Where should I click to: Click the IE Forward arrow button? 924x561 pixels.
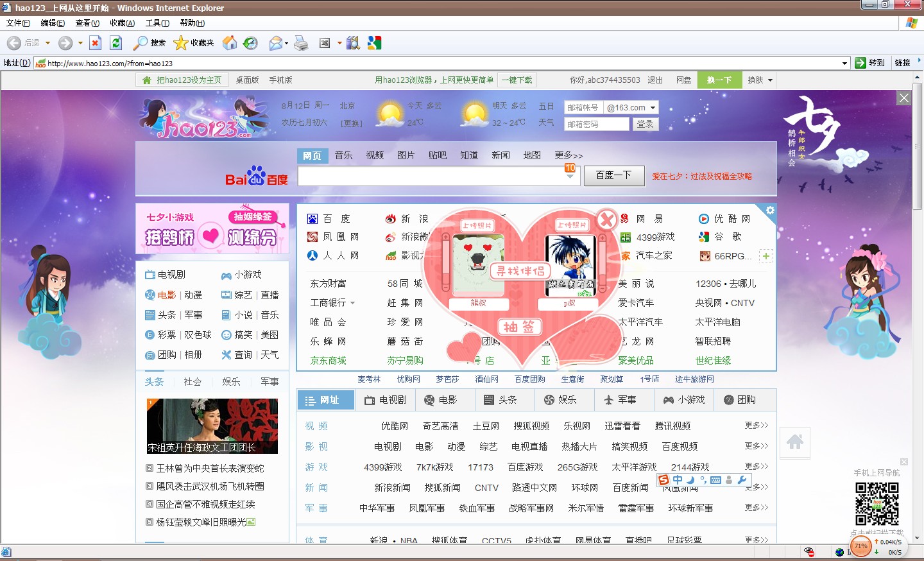coord(65,43)
